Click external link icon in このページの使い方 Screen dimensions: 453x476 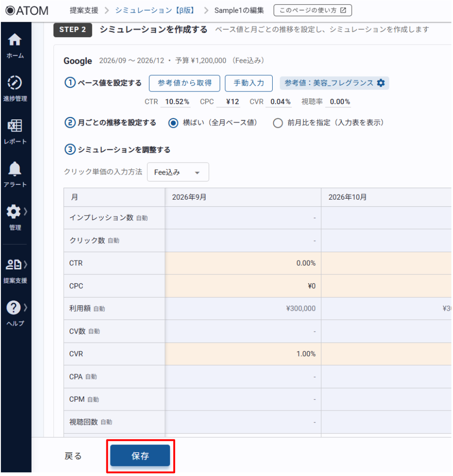click(x=343, y=10)
